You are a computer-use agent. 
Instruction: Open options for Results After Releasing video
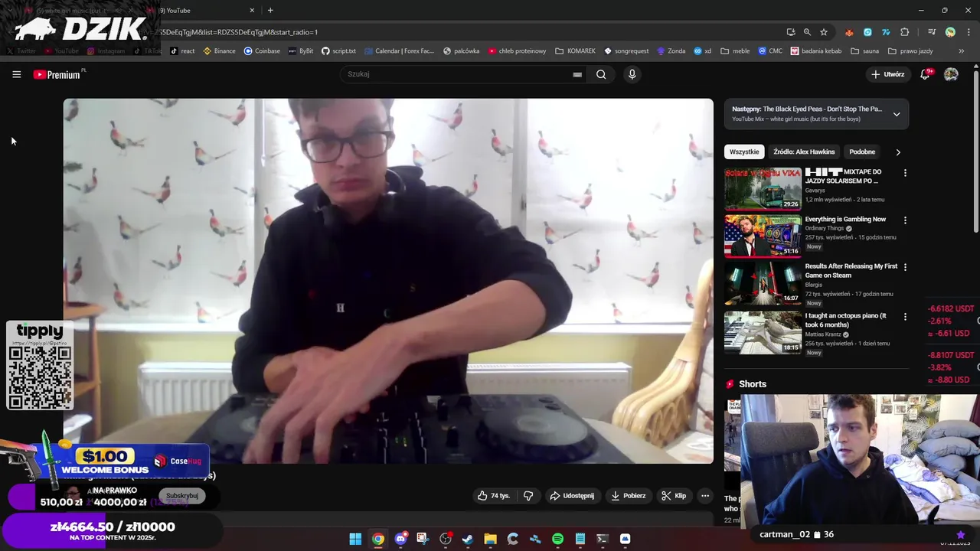point(905,267)
